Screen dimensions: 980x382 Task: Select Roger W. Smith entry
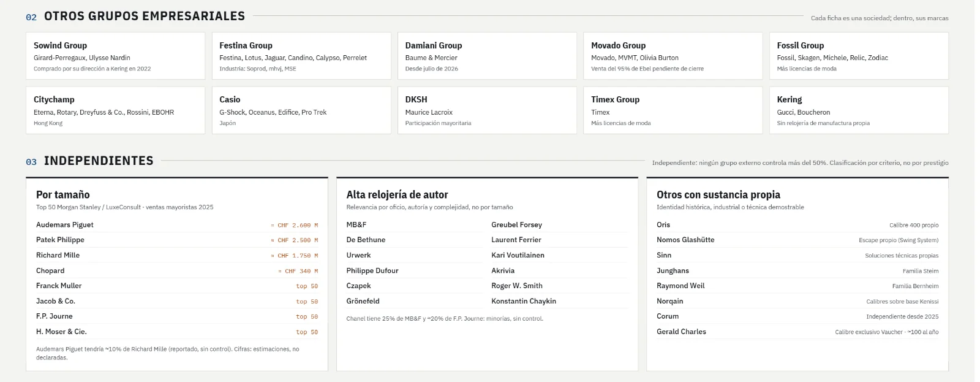[x=517, y=286]
